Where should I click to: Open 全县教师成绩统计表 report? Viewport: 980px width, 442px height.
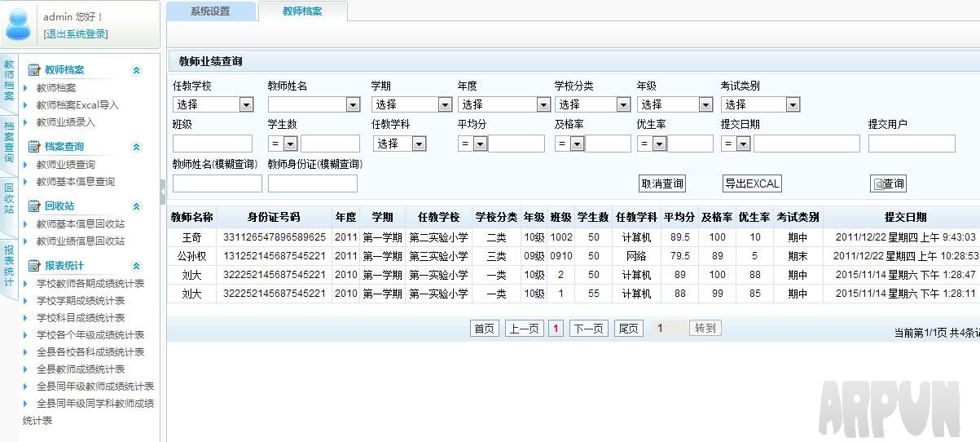(x=81, y=369)
